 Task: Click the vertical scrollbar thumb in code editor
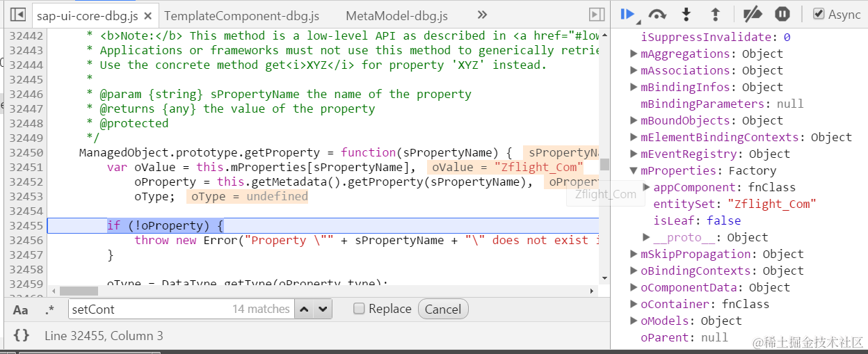[x=604, y=164]
